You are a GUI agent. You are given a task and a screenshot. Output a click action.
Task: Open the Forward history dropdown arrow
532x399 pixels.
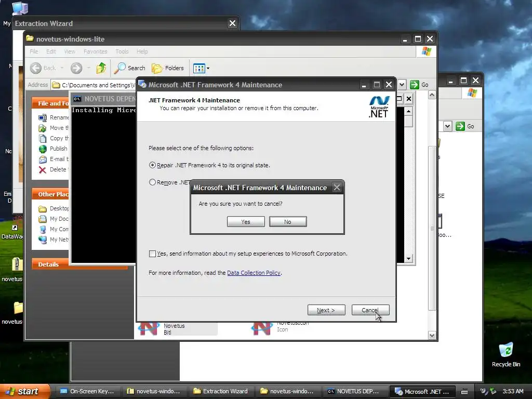(x=88, y=68)
